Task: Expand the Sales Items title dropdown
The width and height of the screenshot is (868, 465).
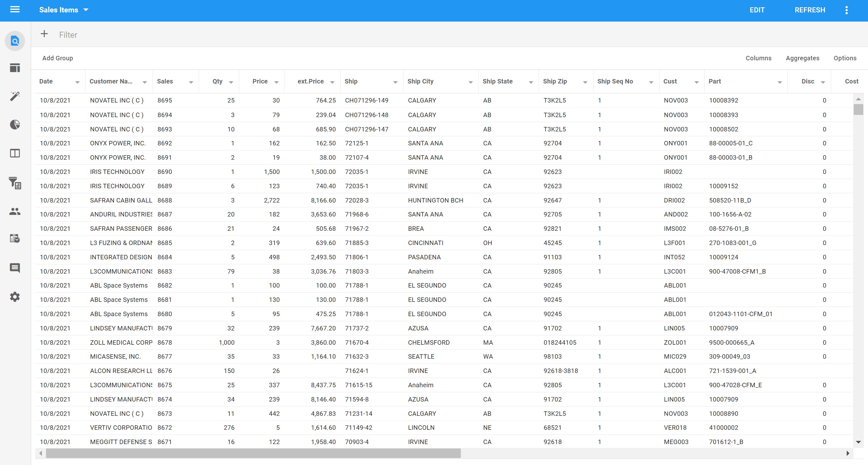Action: click(86, 10)
